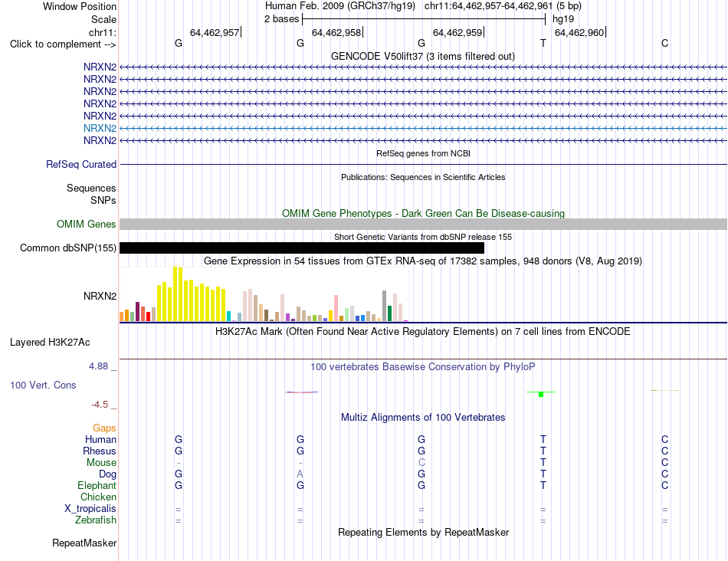Click the 'Chicken' alignment row label
The image size is (728, 561).
coord(98,497)
